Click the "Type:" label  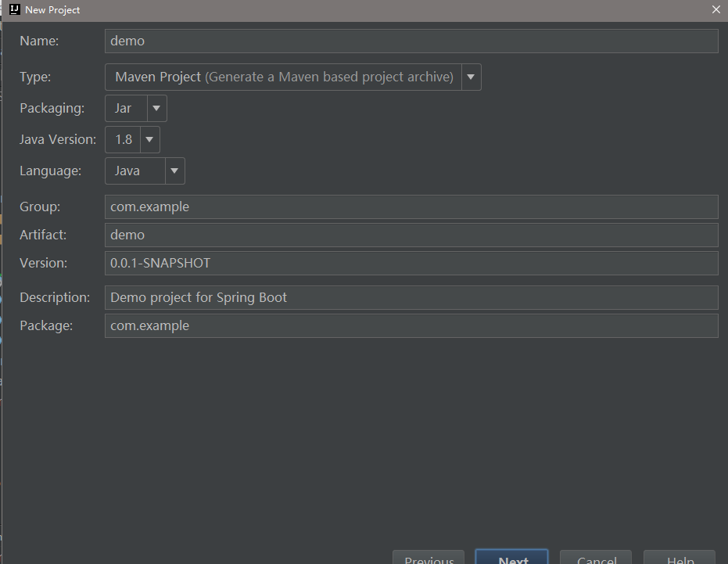[x=35, y=77]
